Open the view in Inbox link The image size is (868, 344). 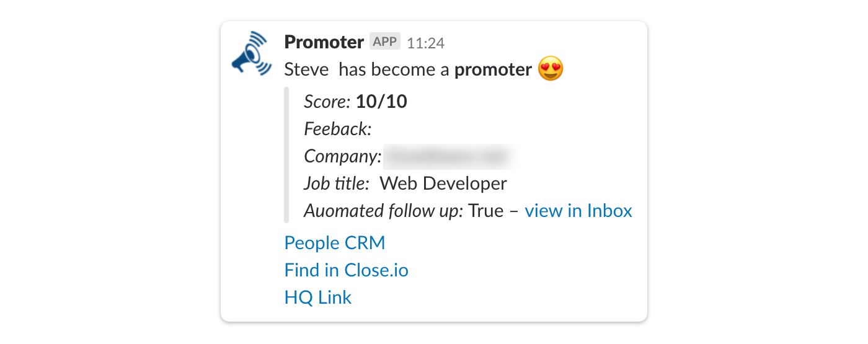(578, 211)
